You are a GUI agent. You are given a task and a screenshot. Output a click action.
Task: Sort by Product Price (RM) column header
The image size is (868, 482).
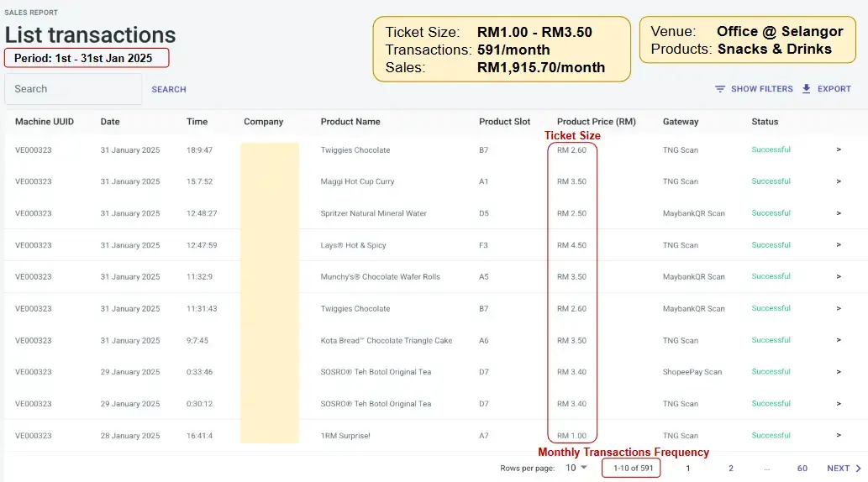click(596, 122)
